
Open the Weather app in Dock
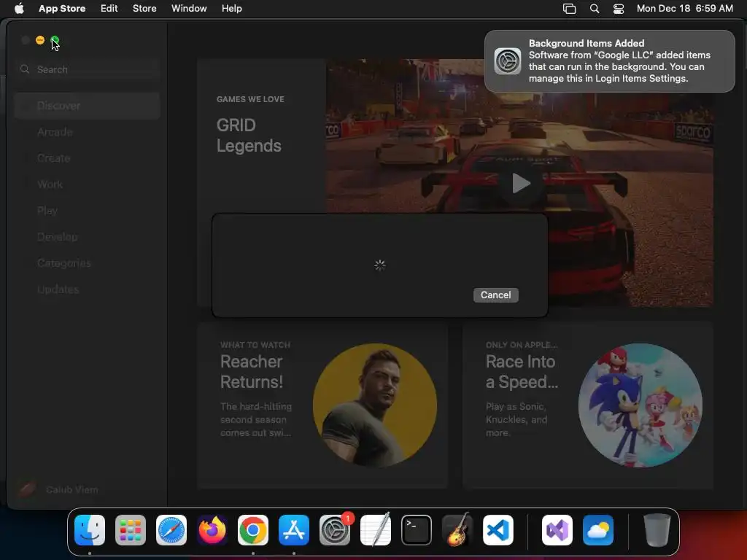pyautogui.click(x=598, y=530)
